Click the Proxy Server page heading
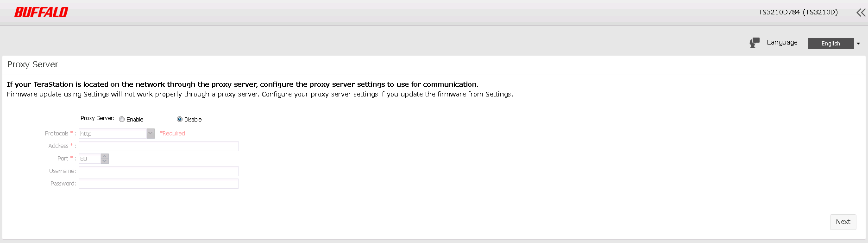 (x=32, y=64)
